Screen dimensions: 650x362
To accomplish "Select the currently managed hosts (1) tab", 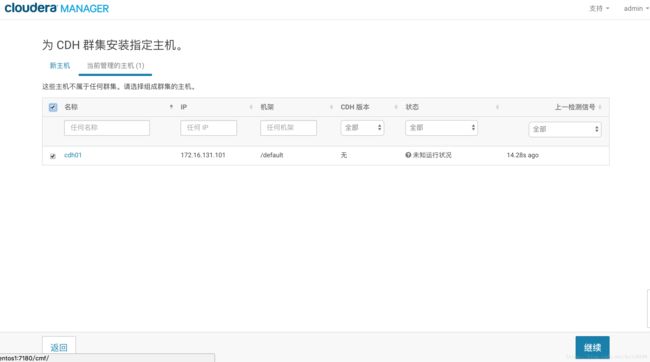I will coord(116,66).
